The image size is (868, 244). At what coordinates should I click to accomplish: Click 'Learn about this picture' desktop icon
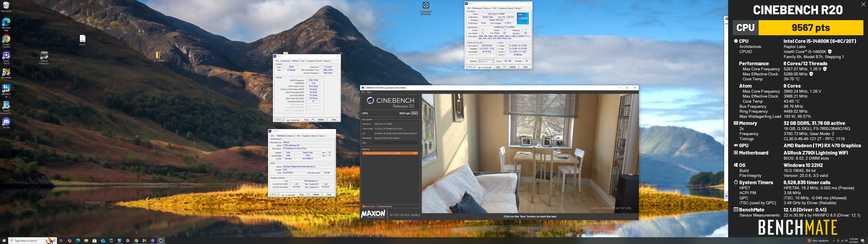tap(426, 8)
